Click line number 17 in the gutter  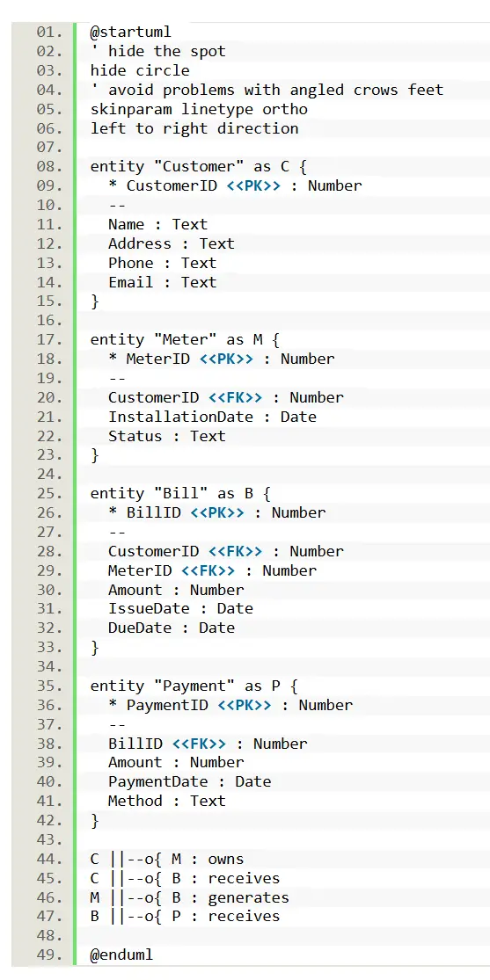[48, 339]
